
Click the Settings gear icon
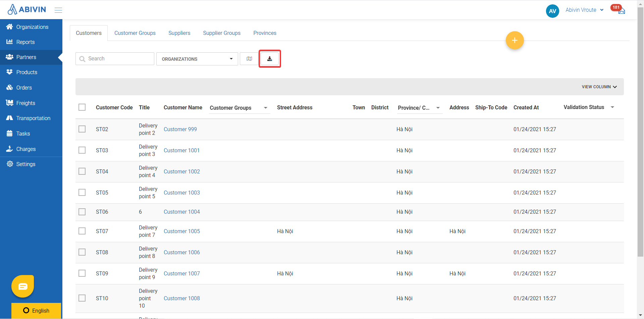click(10, 164)
